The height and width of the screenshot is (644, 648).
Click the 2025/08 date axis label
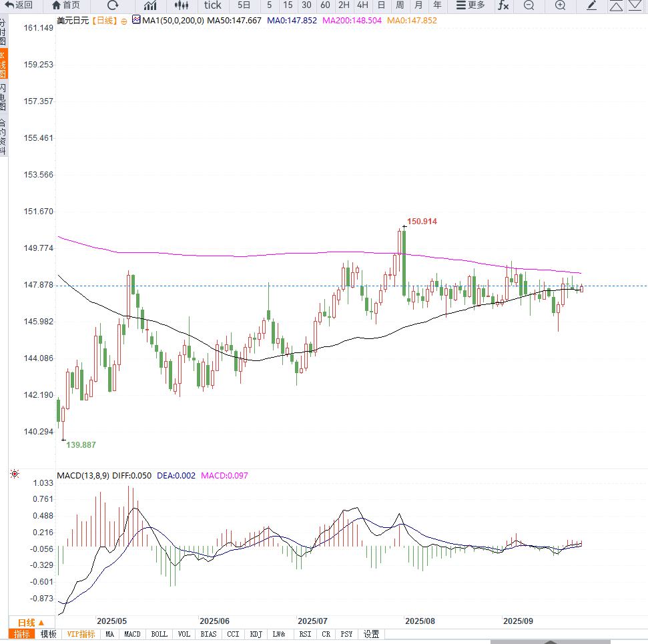pyautogui.click(x=420, y=621)
